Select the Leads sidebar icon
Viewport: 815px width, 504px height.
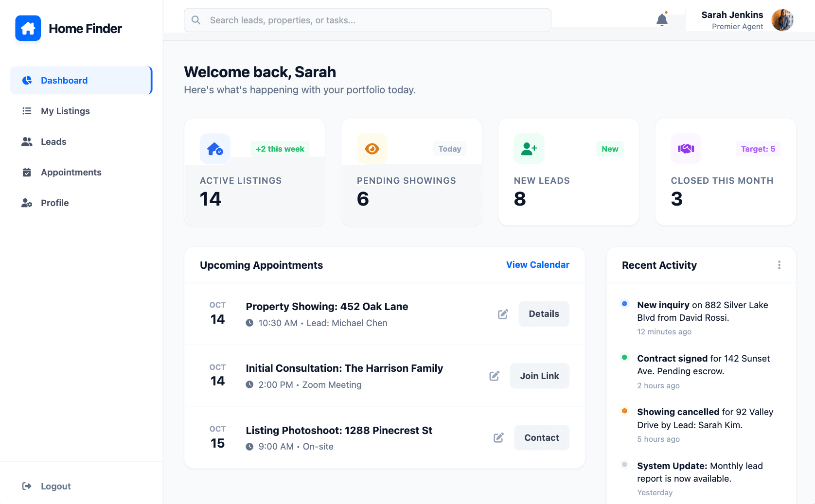tap(27, 141)
